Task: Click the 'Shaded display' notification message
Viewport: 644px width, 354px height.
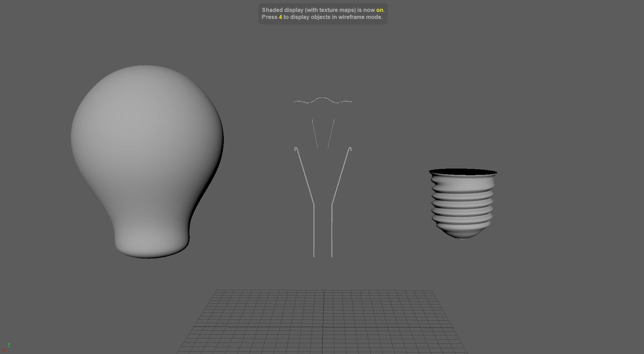Action: pyautogui.click(x=323, y=10)
